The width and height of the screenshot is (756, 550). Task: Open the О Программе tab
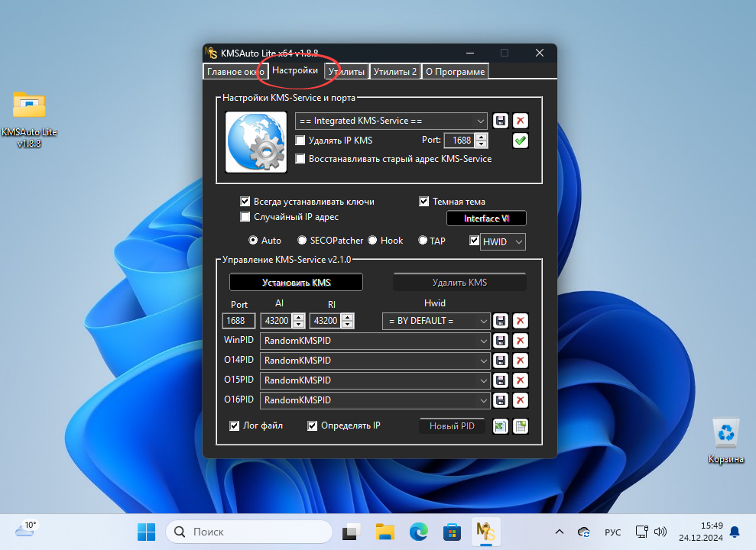pos(455,71)
